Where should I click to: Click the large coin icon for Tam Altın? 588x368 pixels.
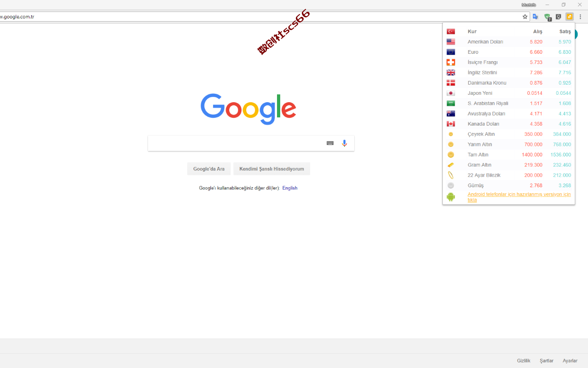pyautogui.click(x=451, y=155)
